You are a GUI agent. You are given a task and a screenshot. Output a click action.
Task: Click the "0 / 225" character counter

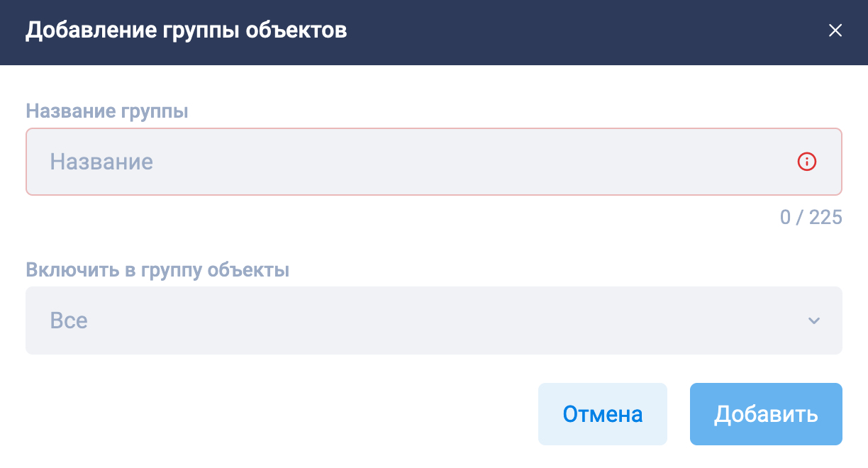(x=811, y=217)
